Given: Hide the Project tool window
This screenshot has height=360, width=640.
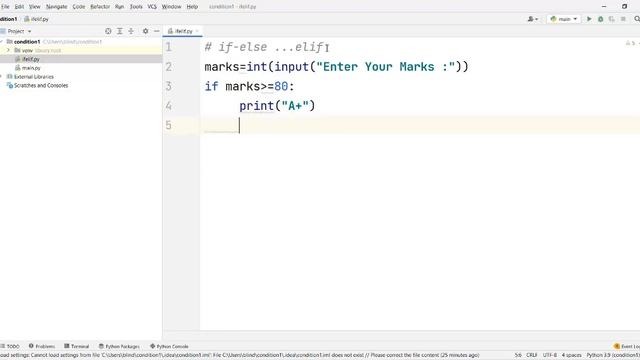Looking at the screenshot, I should 156,31.
